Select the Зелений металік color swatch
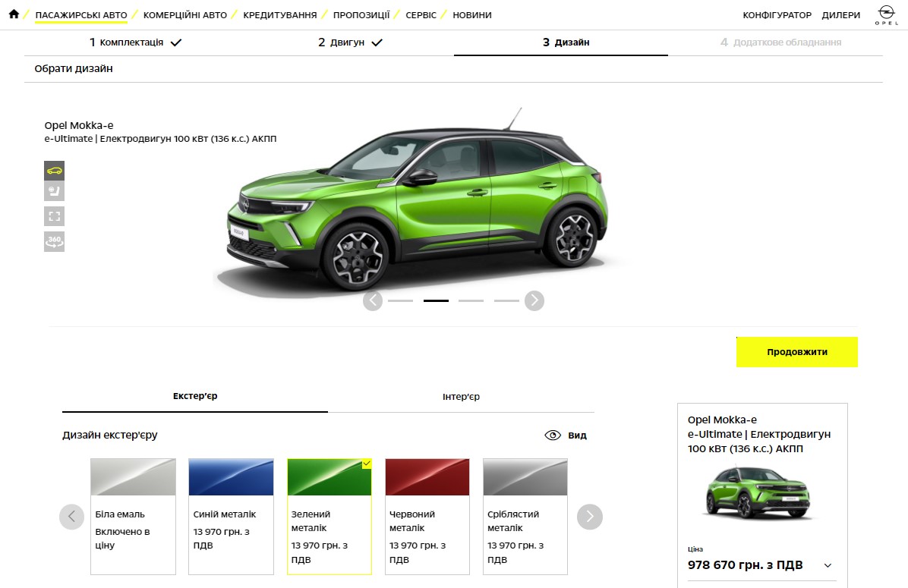The image size is (908, 588). pos(329,476)
